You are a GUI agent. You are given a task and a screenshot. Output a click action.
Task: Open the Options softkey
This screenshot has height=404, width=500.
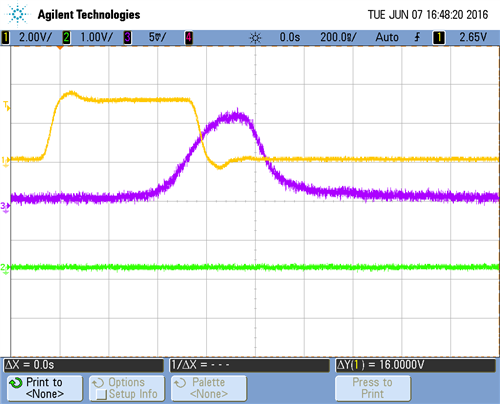127,388
